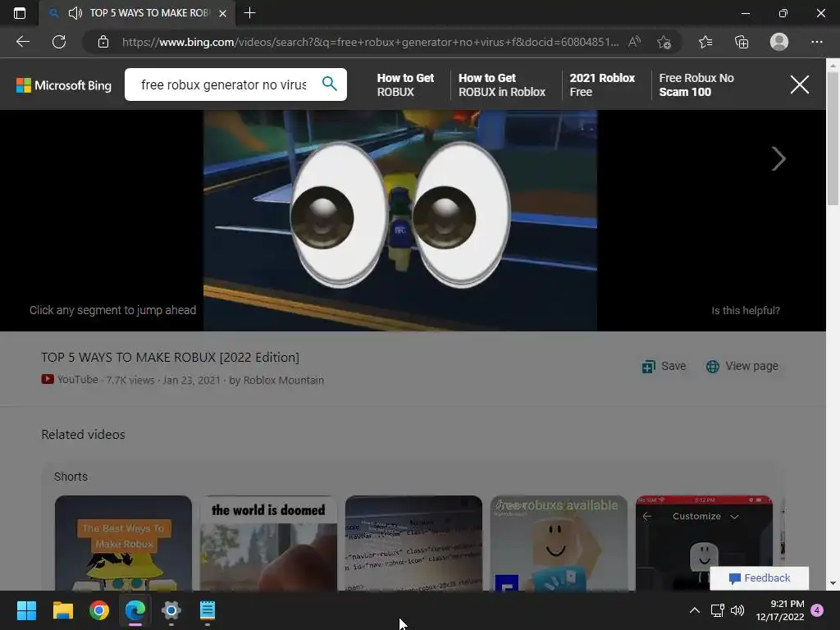Show hidden system tray icons

click(x=694, y=610)
